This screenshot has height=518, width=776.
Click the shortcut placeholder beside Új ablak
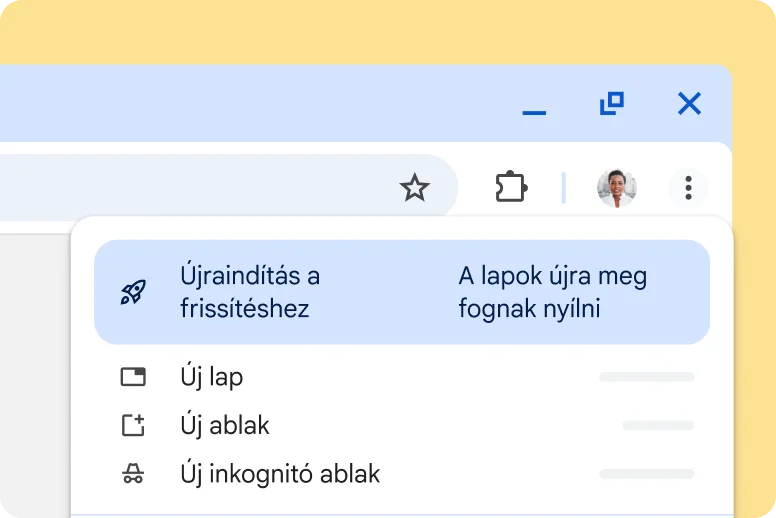coord(658,425)
